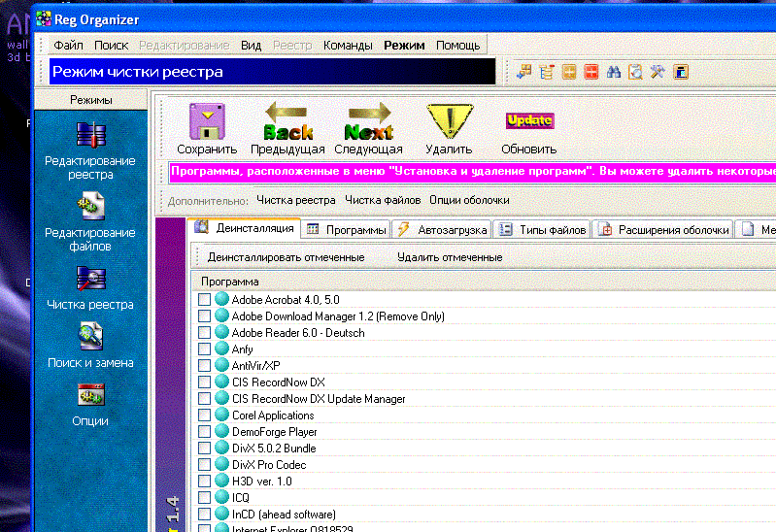Click Деинсталлировать отмеченные button

pos(287,257)
